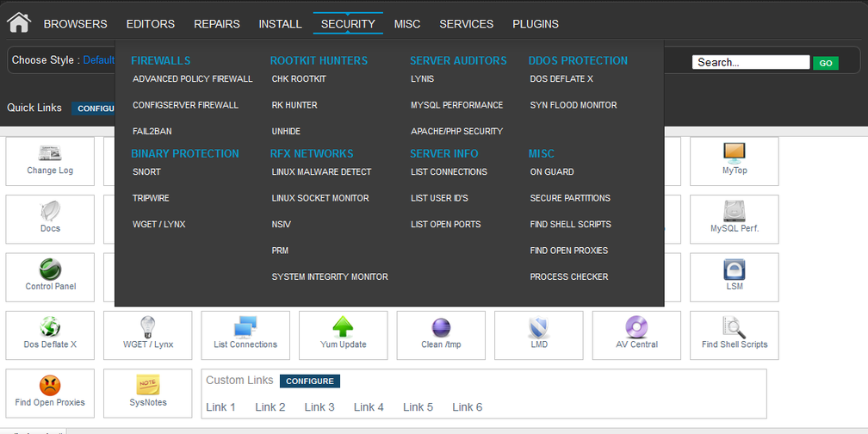This screenshot has height=434, width=868.
Task: Select ConfigServer Firewall from Security menu
Action: (x=185, y=105)
